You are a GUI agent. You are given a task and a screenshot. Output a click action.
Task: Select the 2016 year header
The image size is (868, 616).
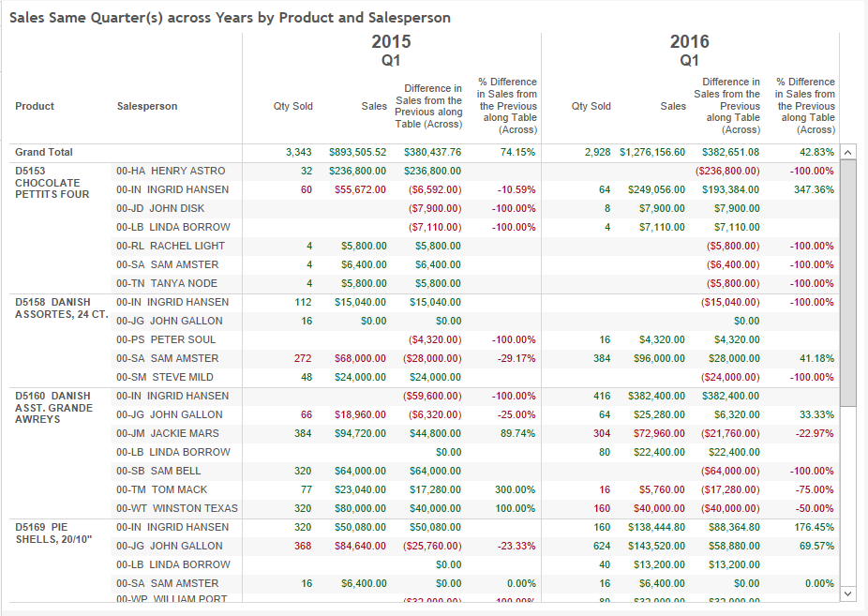(689, 41)
